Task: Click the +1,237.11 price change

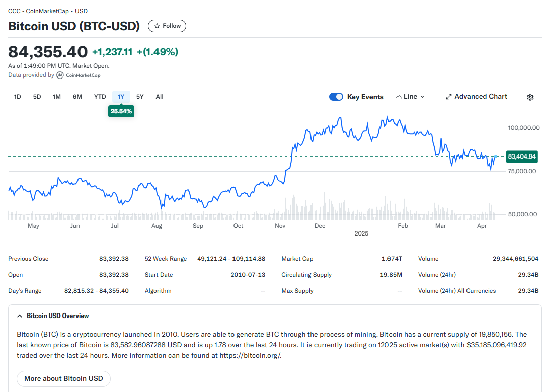Action: [x=112, y=52]
